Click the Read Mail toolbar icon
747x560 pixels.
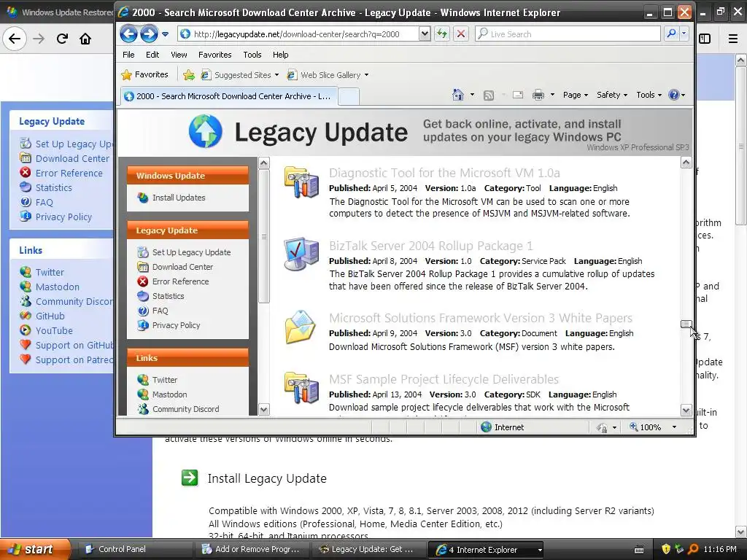518,95
